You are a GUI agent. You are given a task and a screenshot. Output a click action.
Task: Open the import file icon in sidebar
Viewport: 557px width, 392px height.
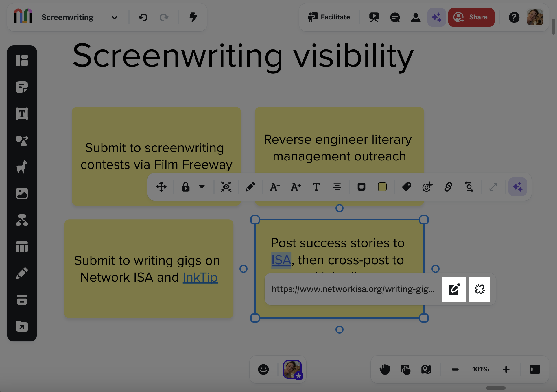coord(22,327)
